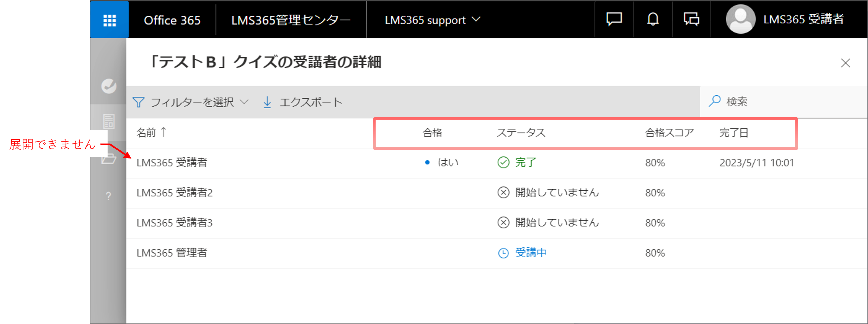868x324 pixels.
Task: Open the notifications bell
Action: pyautogui.click(x=653, y=19)
